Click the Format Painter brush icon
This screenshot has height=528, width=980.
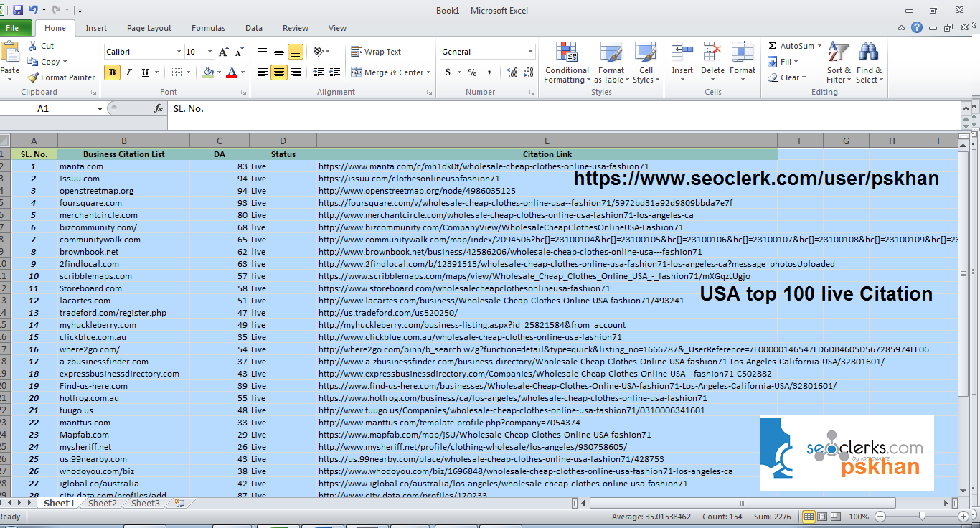[34, 77]
